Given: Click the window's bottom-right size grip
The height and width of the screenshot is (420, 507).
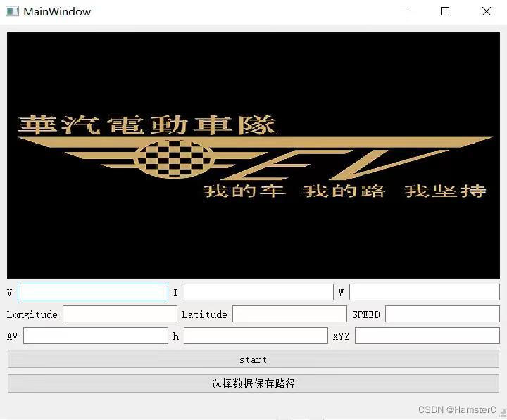Looking at the screenshot, I should [503, 414].
